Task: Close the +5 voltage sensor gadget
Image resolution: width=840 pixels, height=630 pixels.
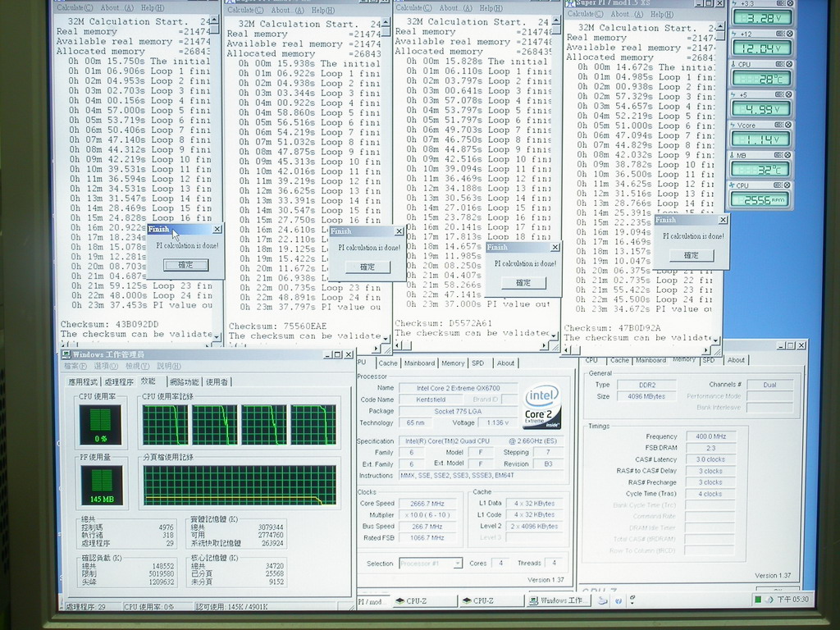Action: pyautogui.click(x=789, y=95)
